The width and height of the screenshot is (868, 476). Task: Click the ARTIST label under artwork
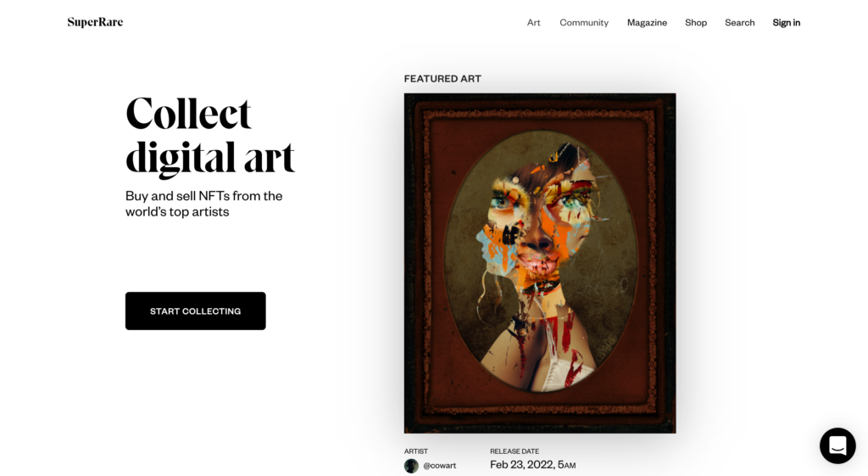(x=415, y=451)
